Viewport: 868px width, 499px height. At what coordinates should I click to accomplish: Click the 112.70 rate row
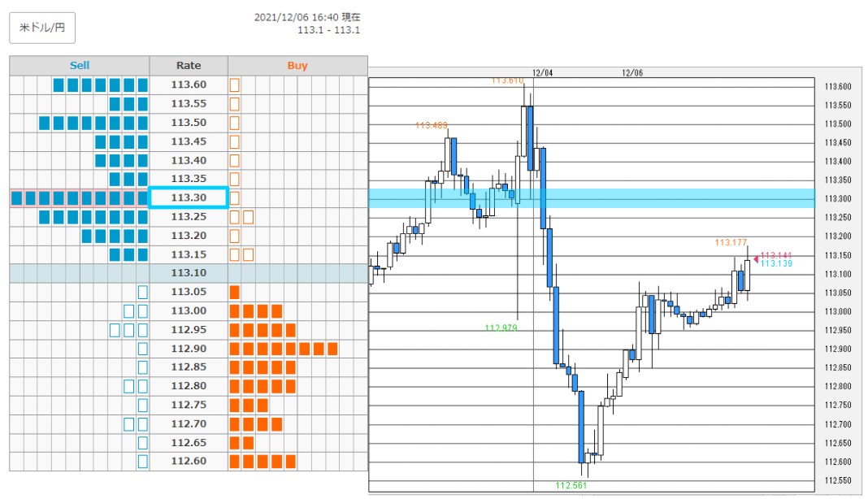(189, 423)
